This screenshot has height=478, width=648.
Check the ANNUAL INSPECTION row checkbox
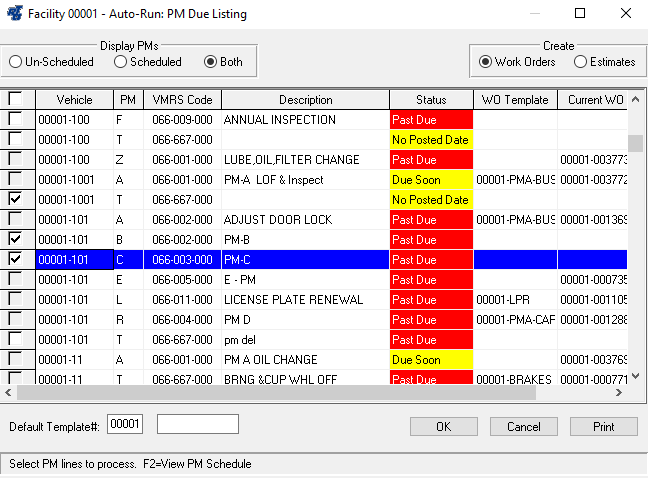(x=15, y=120)
